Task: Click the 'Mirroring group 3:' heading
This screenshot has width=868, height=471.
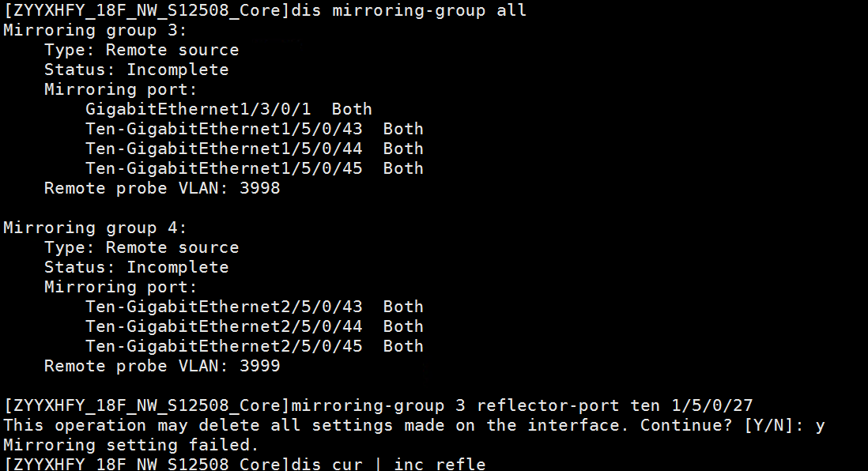Action: [x=95, y=30]
